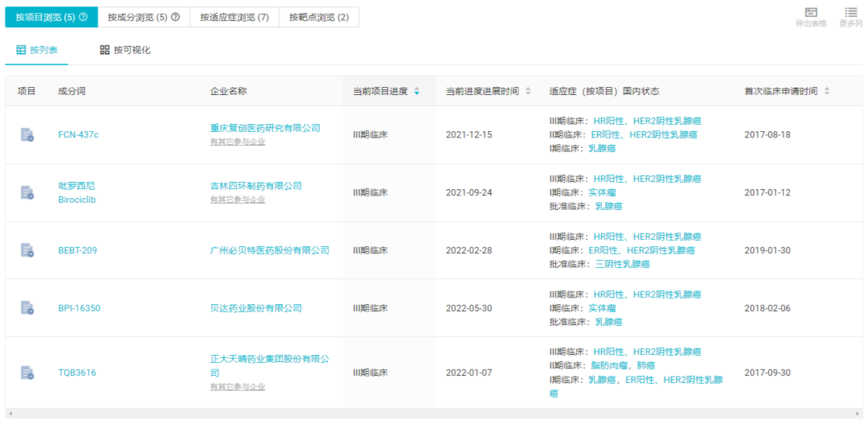The width and height of the screenshot is (868, 424).
Task: Sort by 首次临床申请时间 column
Action: pos(826,92)
